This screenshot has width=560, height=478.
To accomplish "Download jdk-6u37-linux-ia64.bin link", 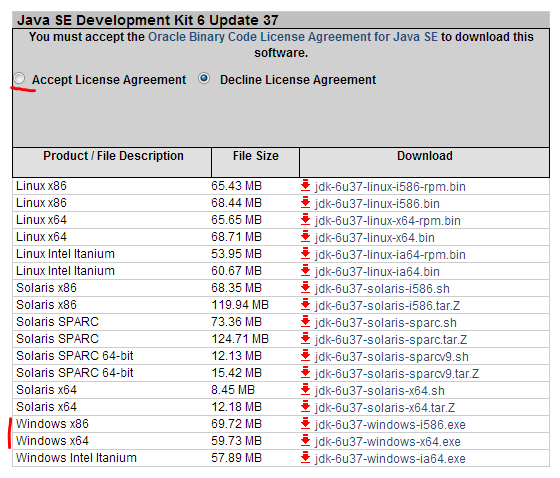I will [x=377, y=272].
